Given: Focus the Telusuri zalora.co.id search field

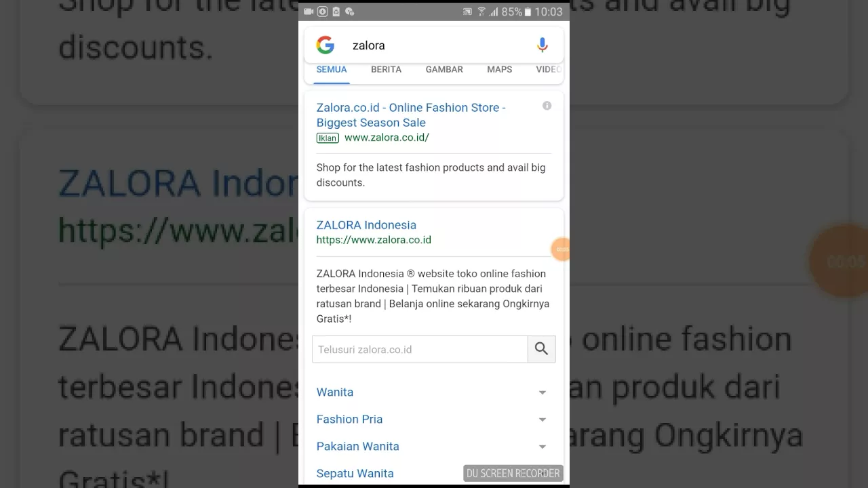Looking at the screenshot, I should coord(420,349).
